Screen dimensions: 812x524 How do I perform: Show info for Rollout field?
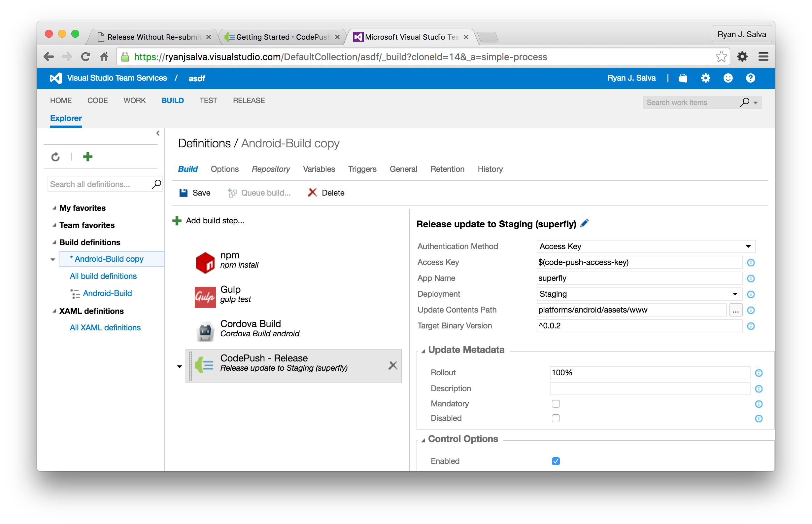coord(759,373)
